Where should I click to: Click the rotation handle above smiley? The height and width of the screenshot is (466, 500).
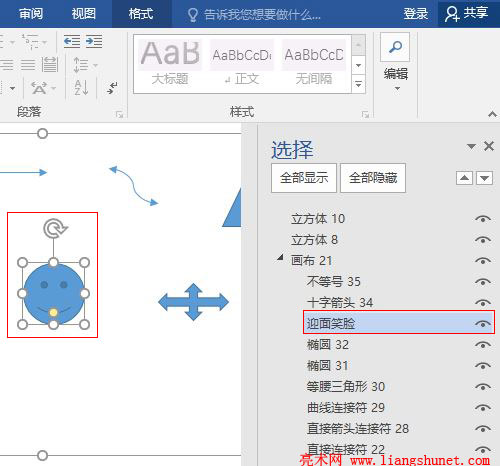click(55, 228)
